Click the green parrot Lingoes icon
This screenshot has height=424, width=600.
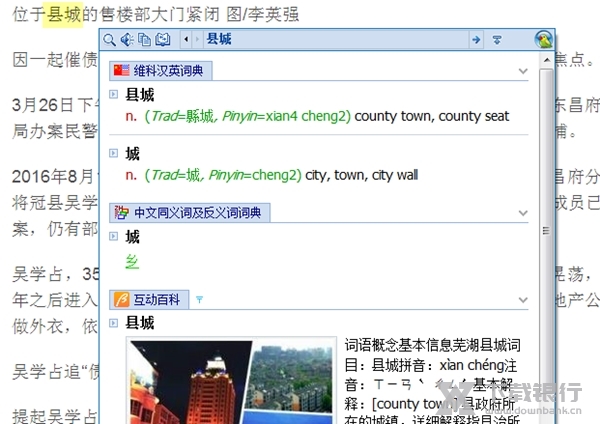point(543,39)
